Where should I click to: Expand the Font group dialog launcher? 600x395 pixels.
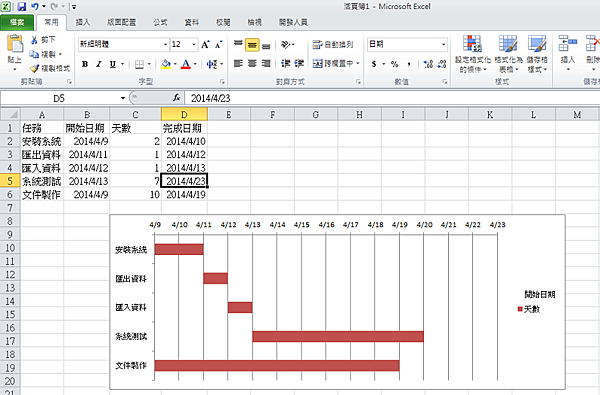pos(222,81)
